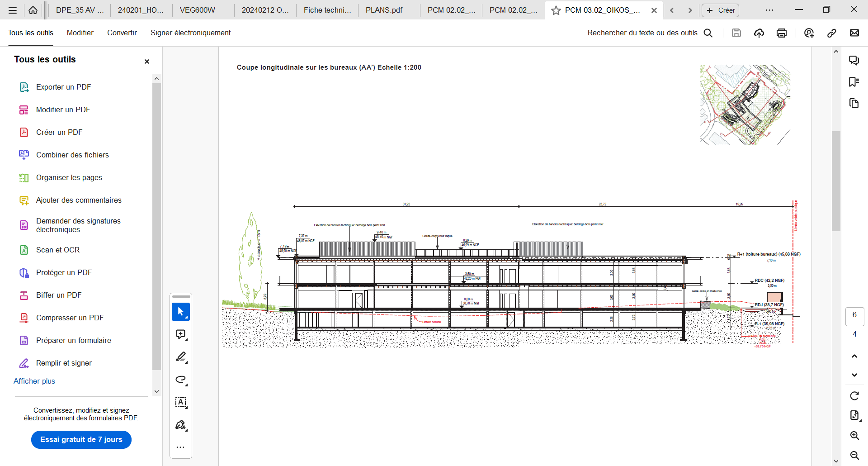This screenshot has width=868, height=466.
Task: Switch to the PLANS.pdf tab
Action: (384, 10)
